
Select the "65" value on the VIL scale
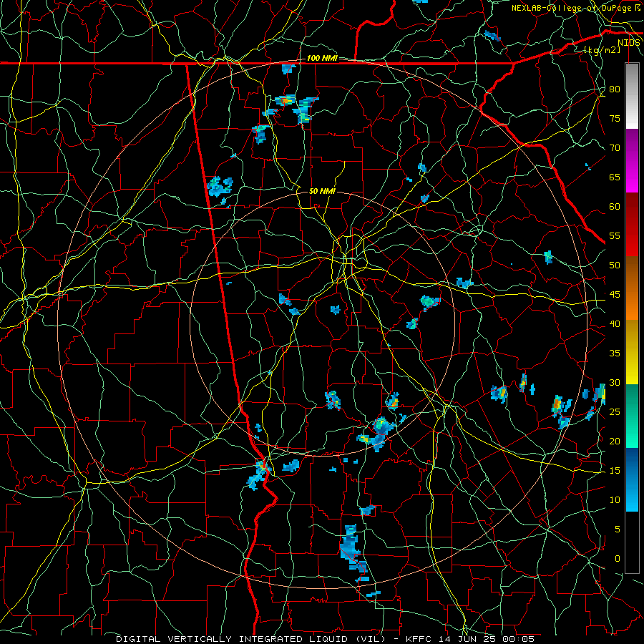point(615,177)
